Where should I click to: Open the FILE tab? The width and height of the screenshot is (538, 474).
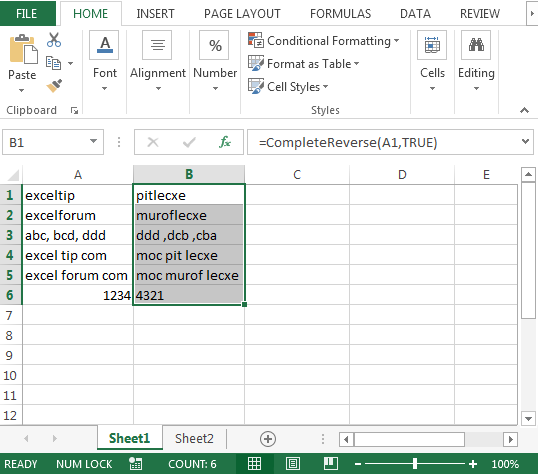click(x=27, y=14)
